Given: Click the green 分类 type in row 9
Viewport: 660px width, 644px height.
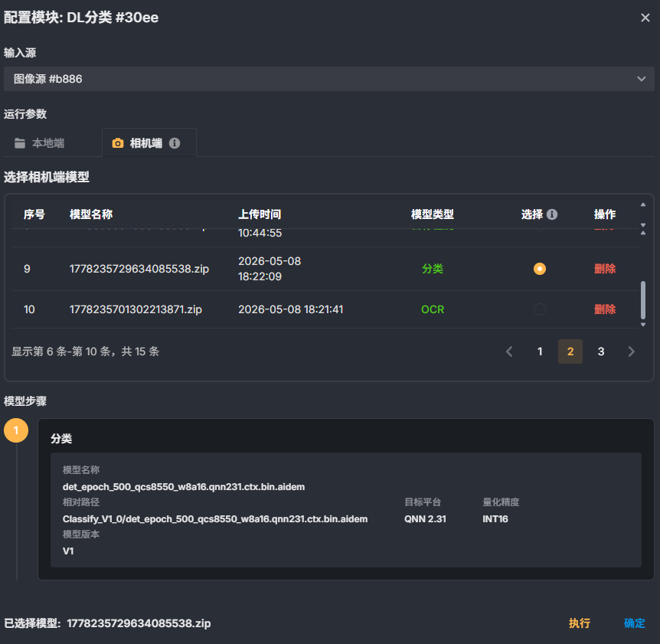Looking at the screenshot, I should 433,269.
